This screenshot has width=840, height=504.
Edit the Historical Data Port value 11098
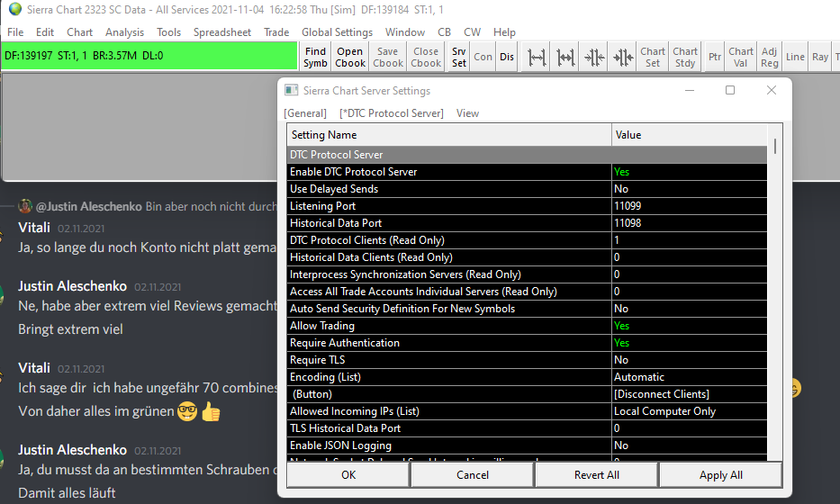click(690, 223)
